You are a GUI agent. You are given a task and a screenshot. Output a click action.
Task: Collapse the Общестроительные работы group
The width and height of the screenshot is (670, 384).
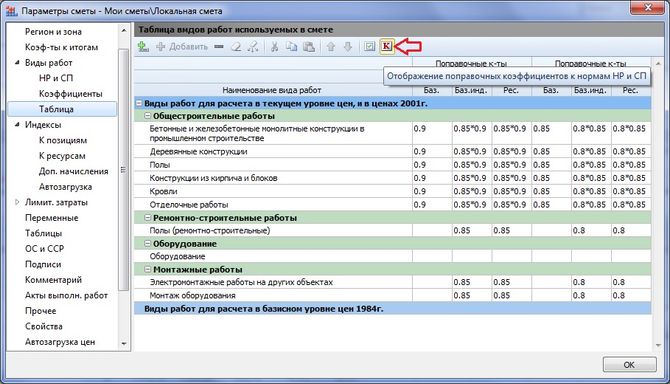(x=147, y=116)
